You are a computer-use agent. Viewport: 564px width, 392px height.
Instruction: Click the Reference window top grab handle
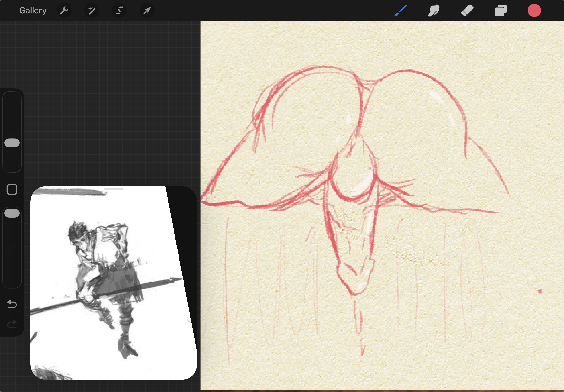click(114, 189)
